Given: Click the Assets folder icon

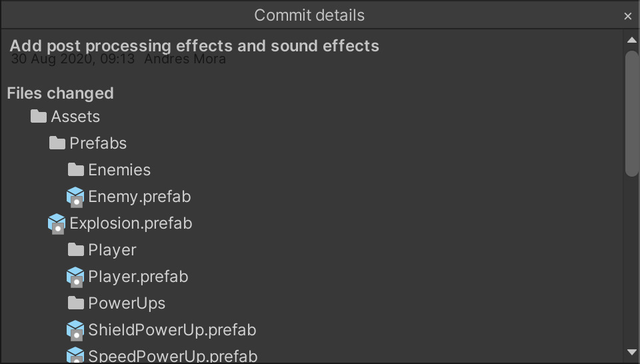Looking at the screenshot, I should click(x=39, y=116).
